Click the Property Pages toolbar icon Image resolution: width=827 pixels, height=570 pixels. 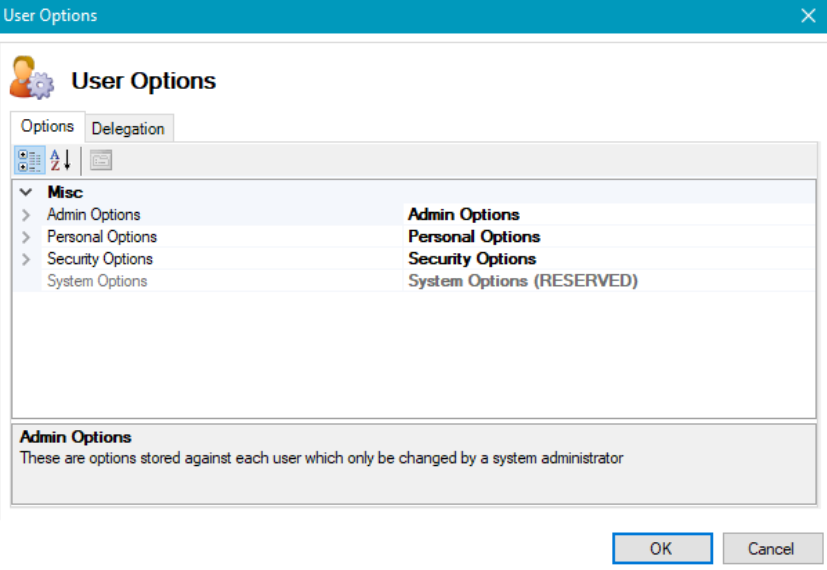tap(100, 160)
